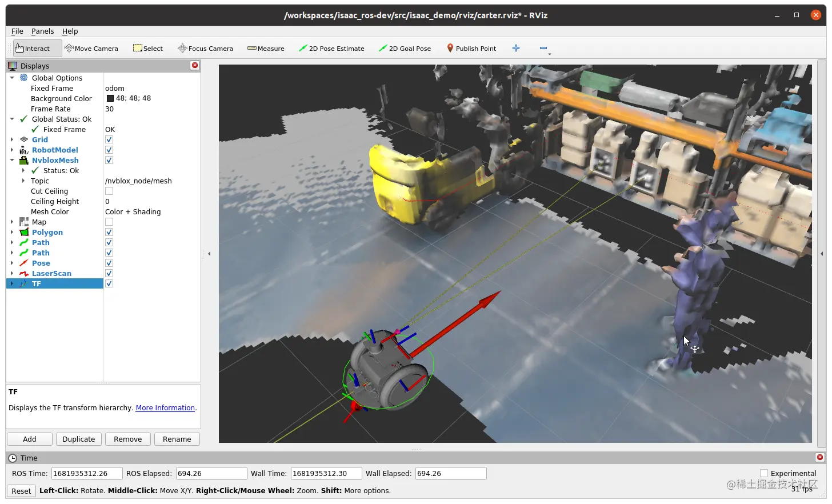
Task: Expand the RobotModel tree item
Action: click(x=13, y=150)
